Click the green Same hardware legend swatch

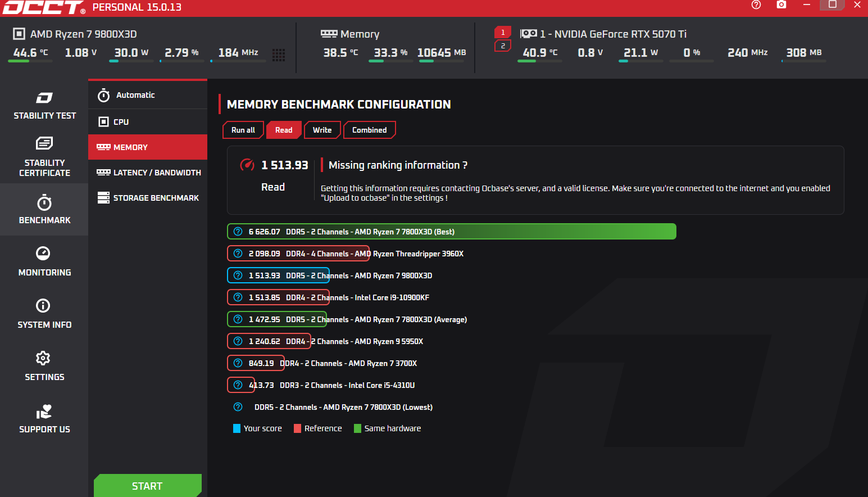coord(358,428)
